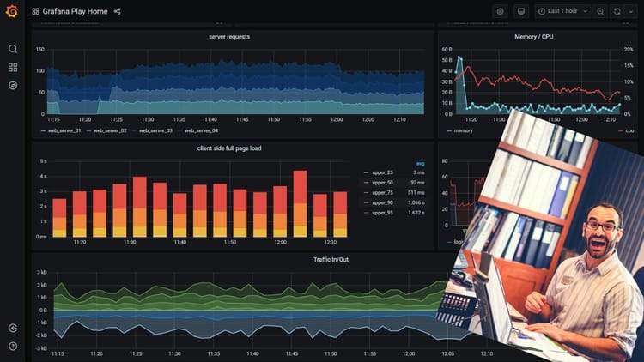Toggle web_server_01 series in legend
644x362 pixels.
pyautogui.click(x=64, y=130)
